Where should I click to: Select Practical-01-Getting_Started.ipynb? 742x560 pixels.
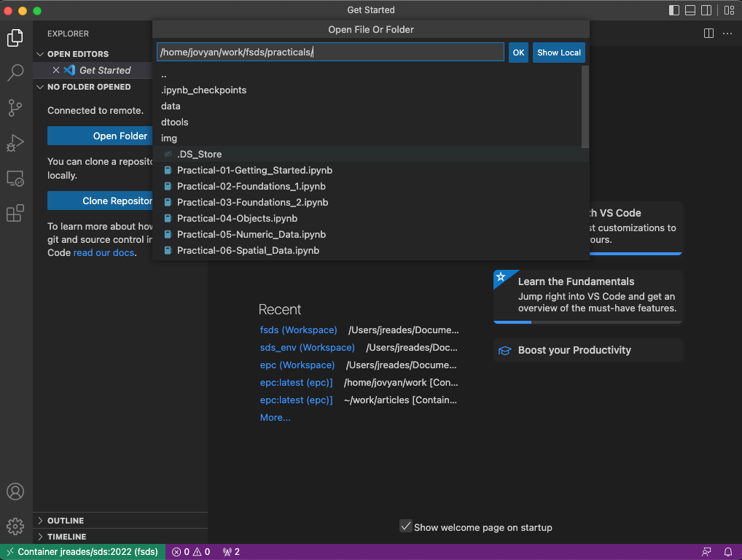tap(367, 171)
